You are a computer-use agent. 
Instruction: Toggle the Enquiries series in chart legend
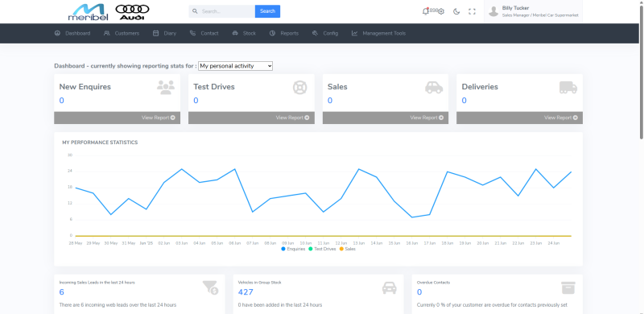(293, 249)
